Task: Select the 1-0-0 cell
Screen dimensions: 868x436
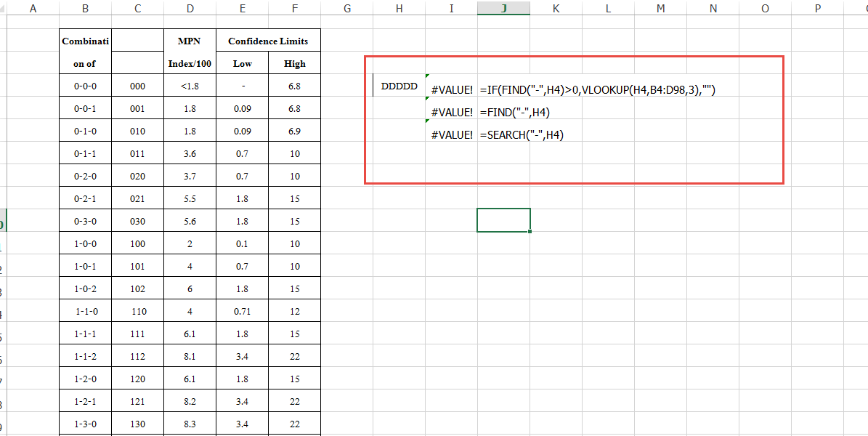Action: tap(85, 243)
